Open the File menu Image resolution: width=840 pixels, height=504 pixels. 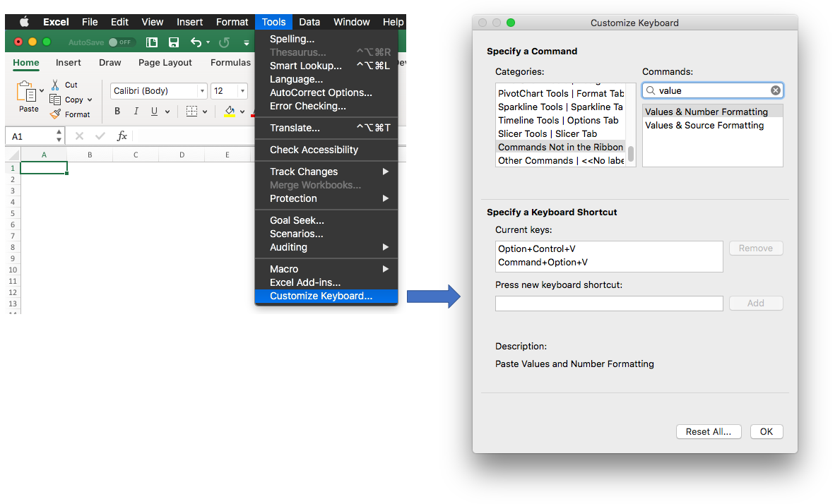(x=90, y=22)
